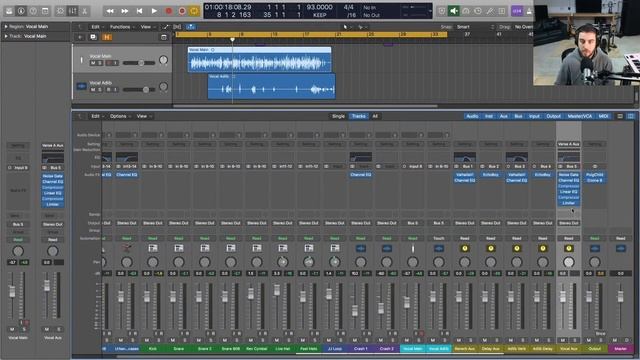This screenshot has width=640, height=360.
Task: Toggle the MIDI channel filter button
Action: 603,116
